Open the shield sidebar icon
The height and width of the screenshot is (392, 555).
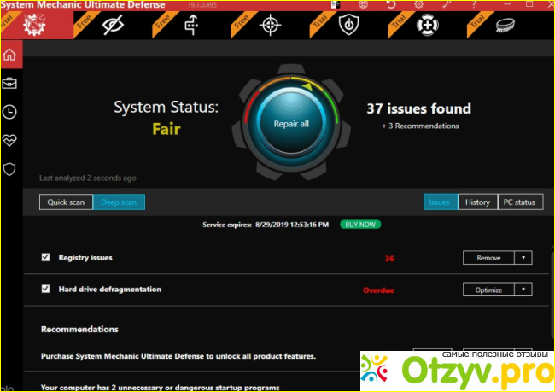coord(10,169)
